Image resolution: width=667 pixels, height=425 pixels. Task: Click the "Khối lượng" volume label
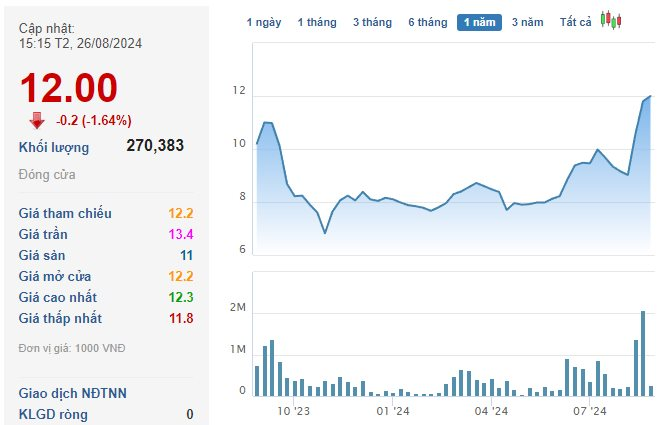(54, 147)
